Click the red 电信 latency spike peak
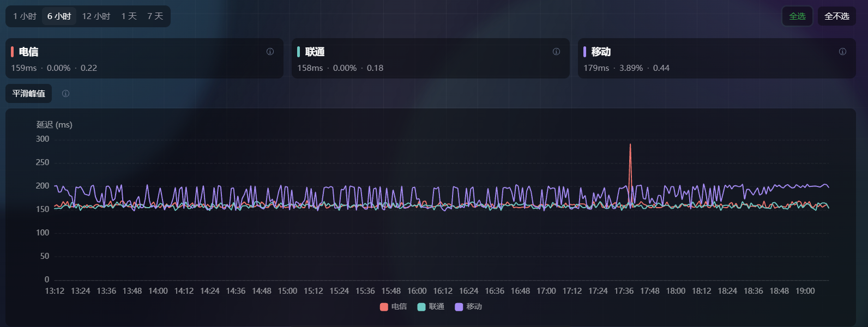868x327 pixels. pos(630,144)
